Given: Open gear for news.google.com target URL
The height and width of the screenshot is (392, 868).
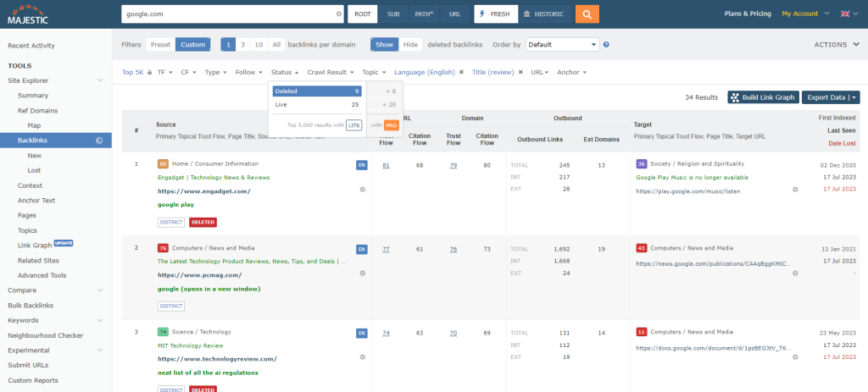Looking at the screenshot, I should click(x=795, y=273).
